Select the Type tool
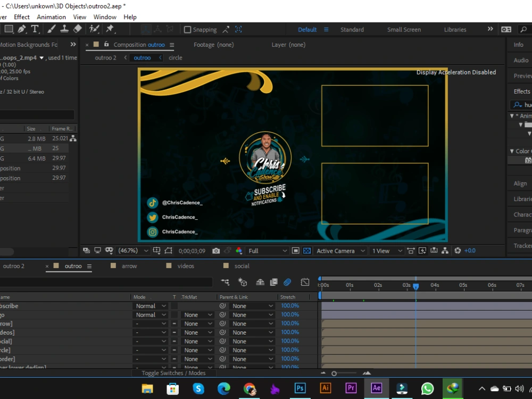532x399 pixels. [x=35, y=29]
